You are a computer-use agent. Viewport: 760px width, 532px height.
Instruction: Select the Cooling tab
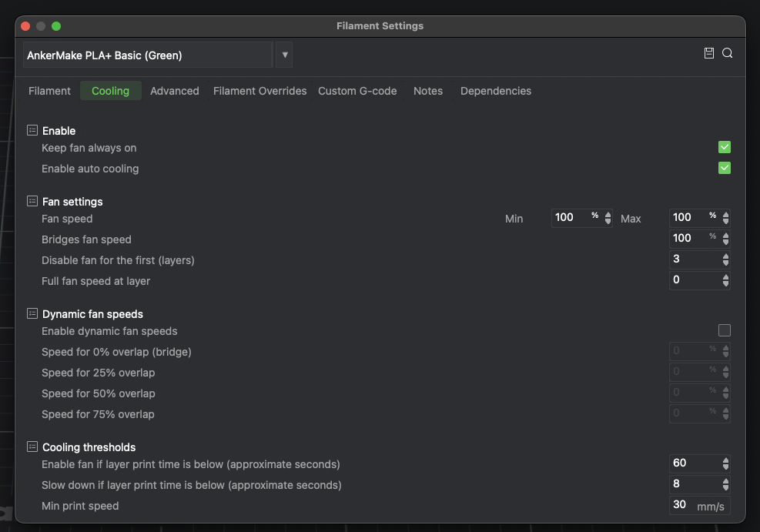point(111,91)
